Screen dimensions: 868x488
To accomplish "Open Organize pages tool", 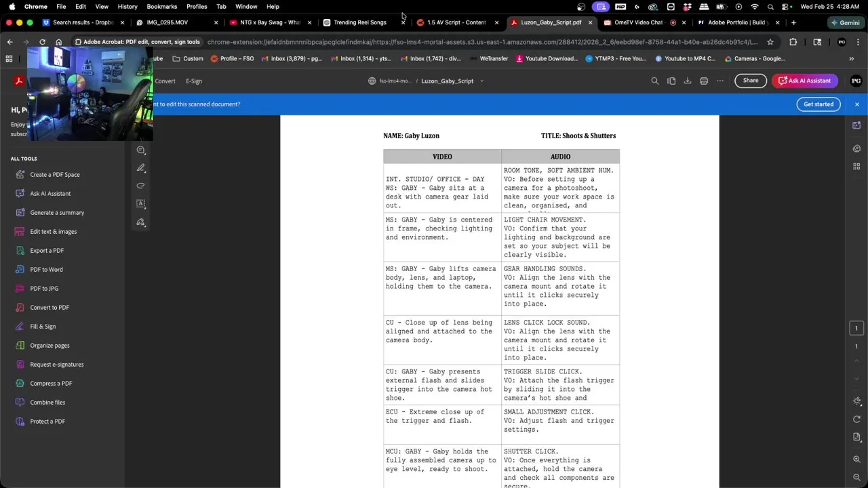I will tap(50, 345).
